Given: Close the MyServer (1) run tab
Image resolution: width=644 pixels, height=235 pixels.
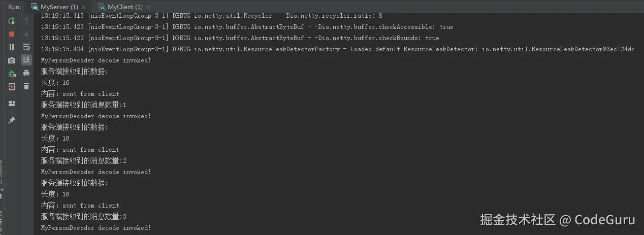Looking at the screenshot, I should (x=84, y=8).
